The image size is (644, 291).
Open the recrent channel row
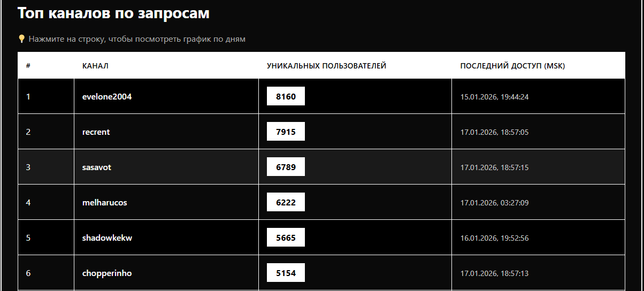point(321,132)
